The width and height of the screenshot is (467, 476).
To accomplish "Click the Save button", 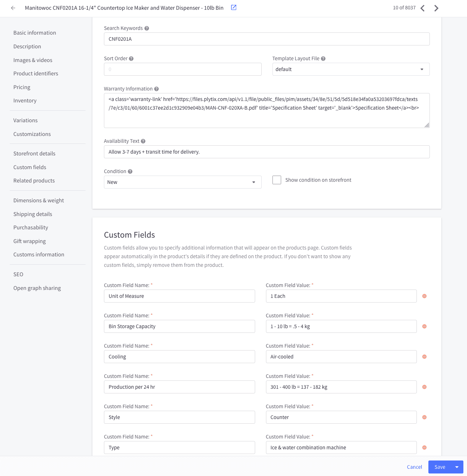I will pos(440,467).
